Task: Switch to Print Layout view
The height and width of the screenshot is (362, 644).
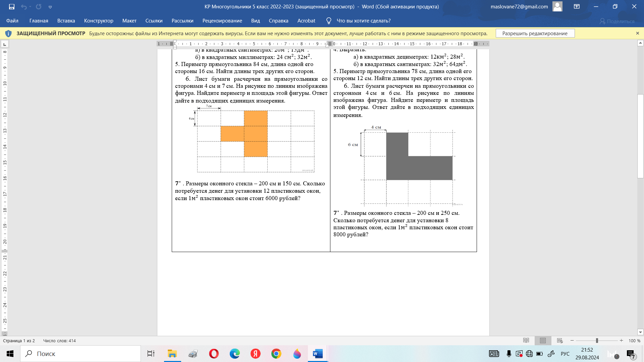Action: 543,341
